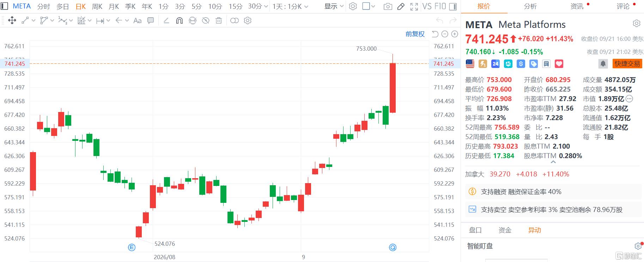The width and height of the screenshot is (644, 262).
Task: Toggle hiding of all drawings
Action: click(x=206, y=20)
